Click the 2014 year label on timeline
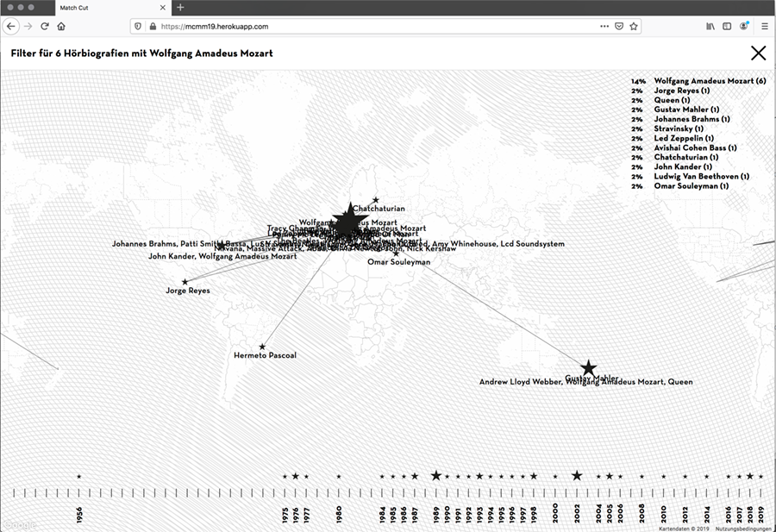The width and height of the screenshot is (776, 532). 707,515
